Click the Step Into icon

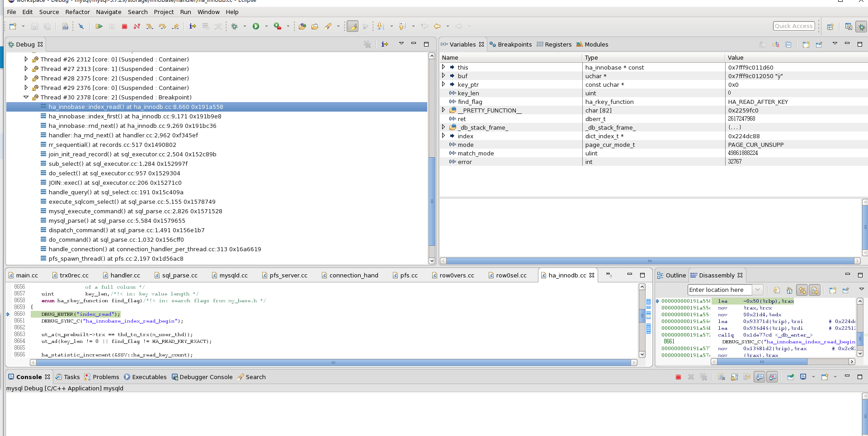pyautogui.click(x=150, y=27)
